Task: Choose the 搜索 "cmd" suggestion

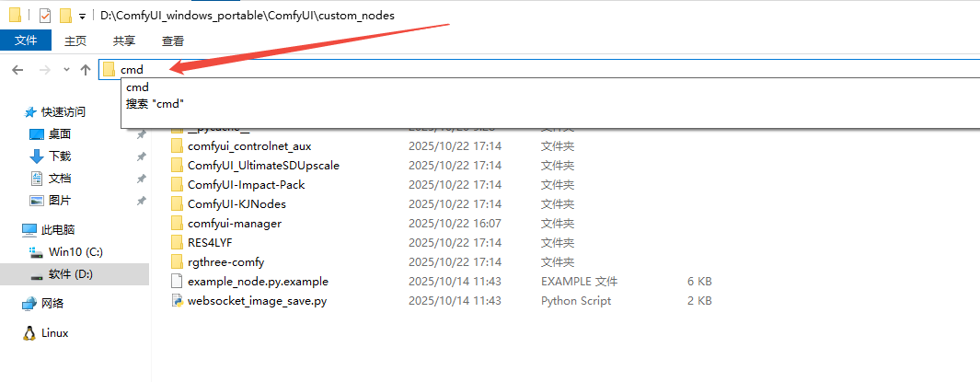Action: pyautogui.click(x=155, y=104)
